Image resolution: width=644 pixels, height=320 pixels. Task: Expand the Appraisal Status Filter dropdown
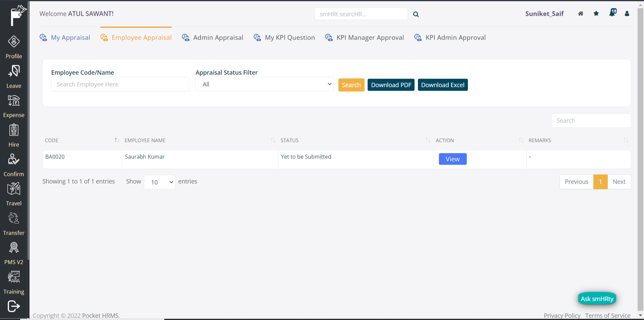(264, 84)
